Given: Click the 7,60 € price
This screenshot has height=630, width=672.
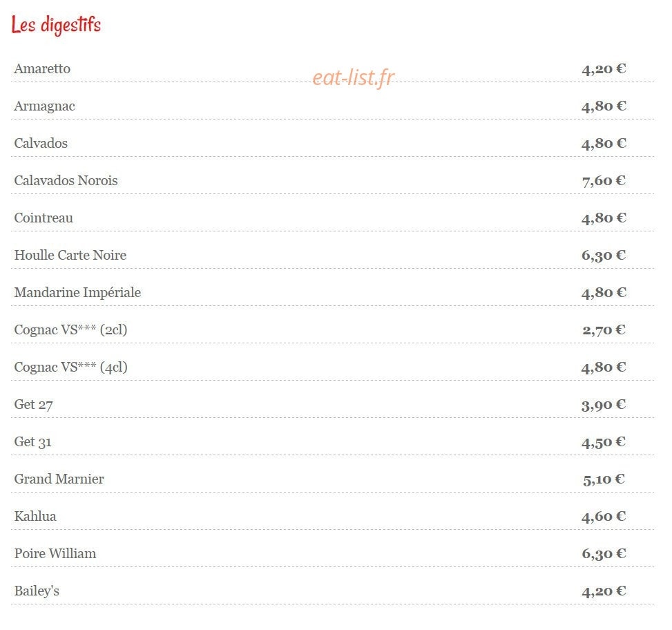Looking at the screenshot, I should click(x=604, y=181).
